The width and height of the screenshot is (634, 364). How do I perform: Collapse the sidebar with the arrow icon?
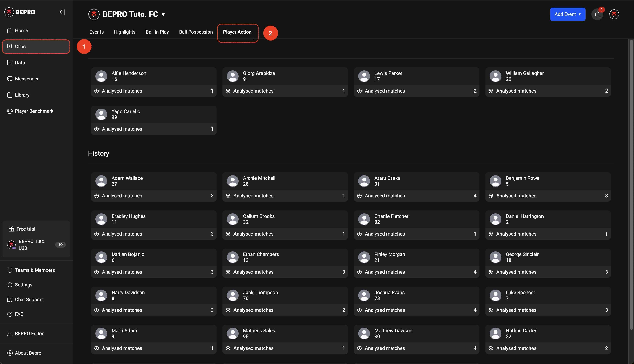[x=62, y=12]
